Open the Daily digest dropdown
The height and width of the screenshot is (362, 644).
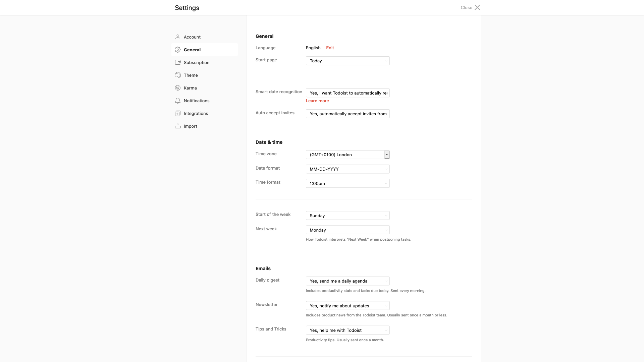click(347, 281)
